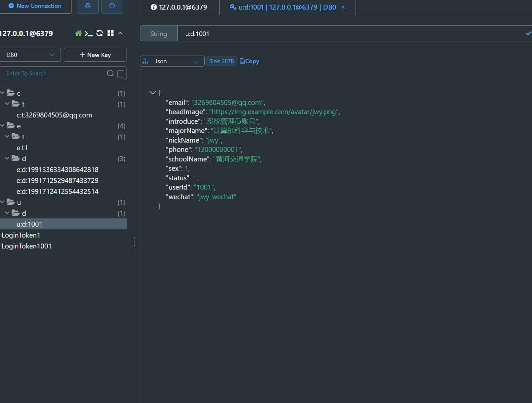Viewport: 532px width, 403px height.
Task: Click the u folder icon
Action: tap(11, 202)
